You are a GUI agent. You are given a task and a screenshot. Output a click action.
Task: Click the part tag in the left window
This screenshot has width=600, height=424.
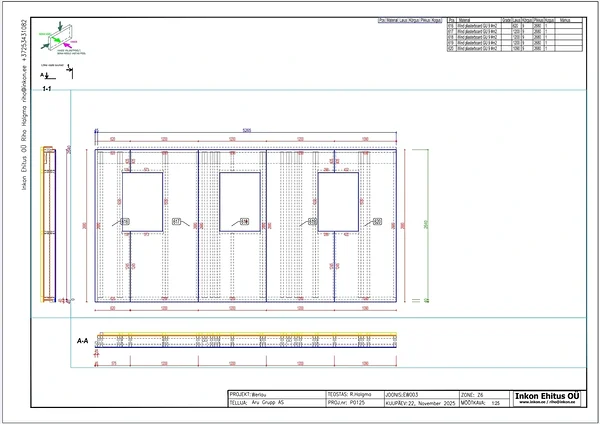pos(125,221)
